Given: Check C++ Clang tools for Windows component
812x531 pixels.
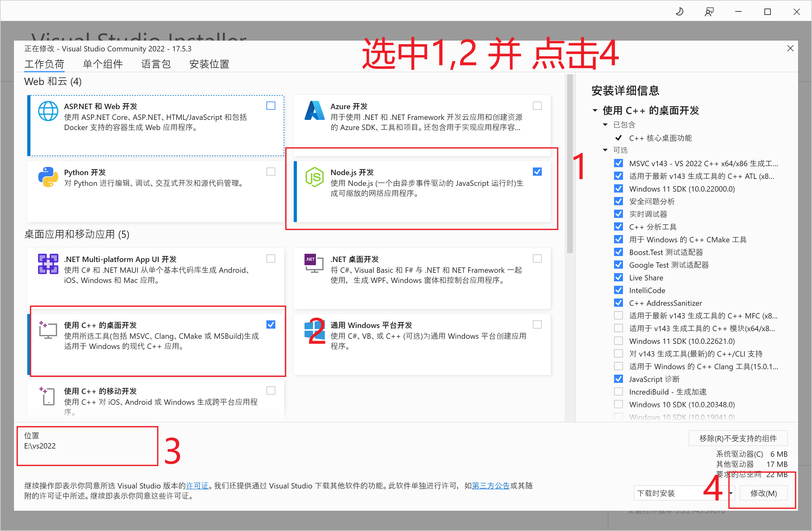Looking at the screenshot, I should [618, 366].
